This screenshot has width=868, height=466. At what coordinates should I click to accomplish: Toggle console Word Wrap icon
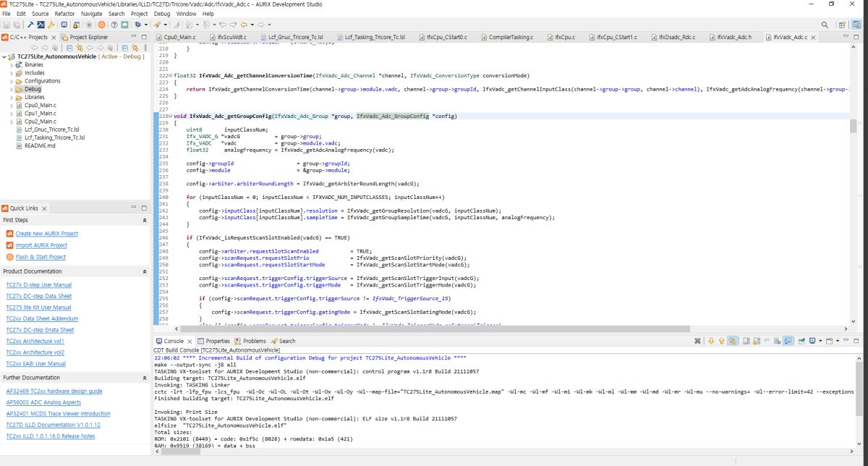[x=767, y=341]
